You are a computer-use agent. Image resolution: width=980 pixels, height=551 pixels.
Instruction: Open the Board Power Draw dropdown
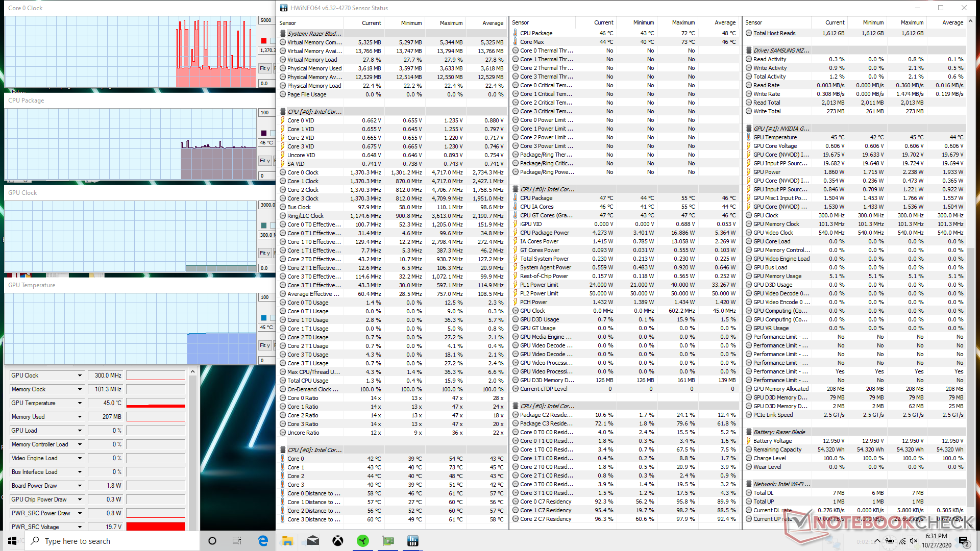click(80, 486)
